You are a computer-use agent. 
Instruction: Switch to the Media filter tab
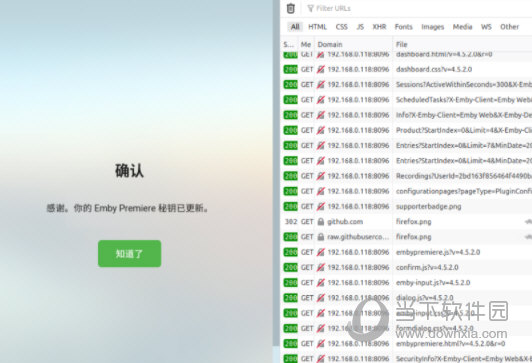pyautogui.click(x=462, y=27)
